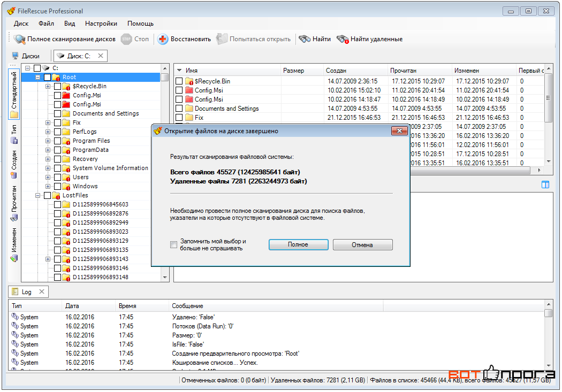Click the Полное button in the dialog
562x392 pixels.
tap(298, 244)
